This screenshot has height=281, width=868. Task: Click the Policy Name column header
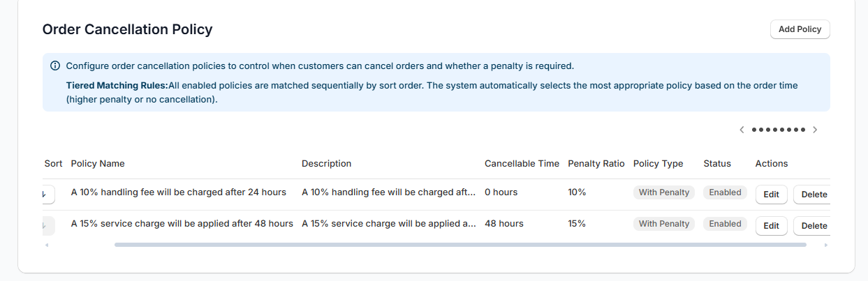click(98, 164)
